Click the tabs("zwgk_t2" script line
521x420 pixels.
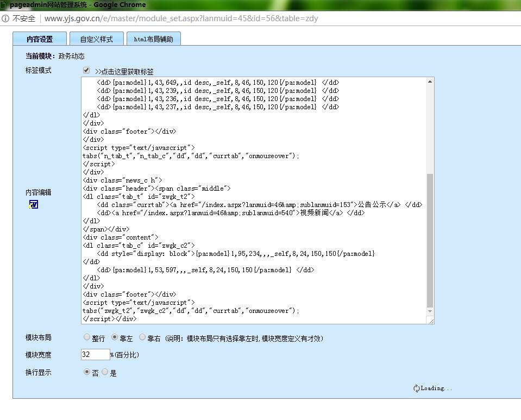(191, 311)
